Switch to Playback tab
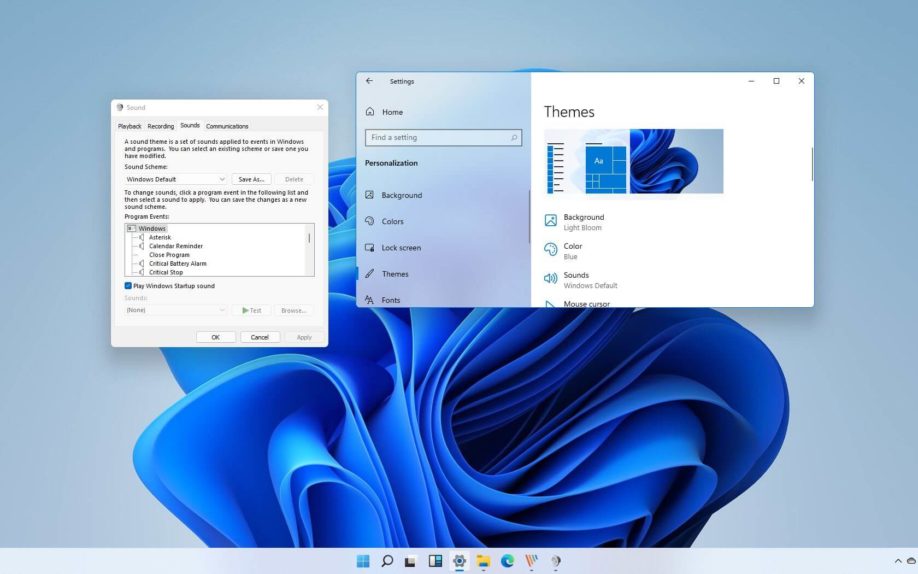This screenshot has height=574, width=918. click(x=129, y=126)
